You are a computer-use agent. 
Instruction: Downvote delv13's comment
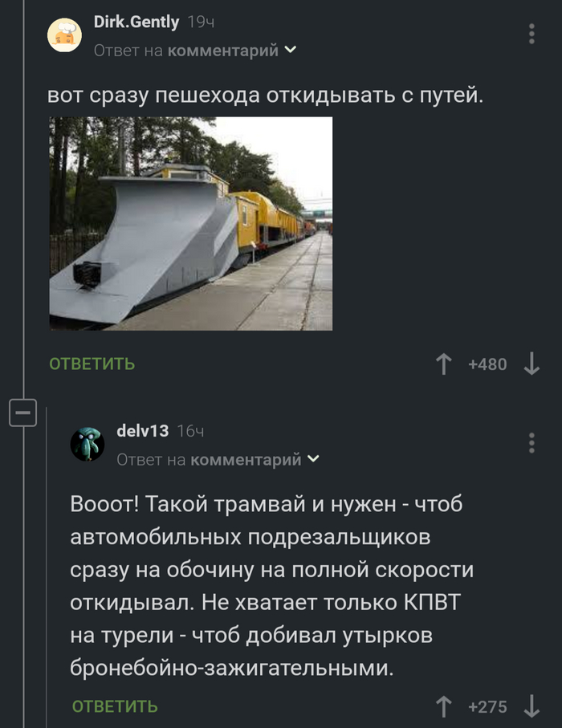[x=531, y=706]
